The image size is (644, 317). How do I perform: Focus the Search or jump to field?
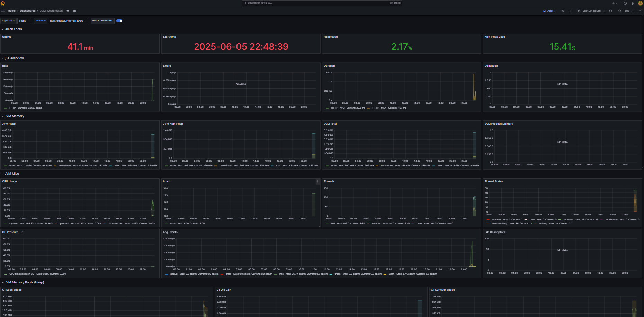coord(322,3)
